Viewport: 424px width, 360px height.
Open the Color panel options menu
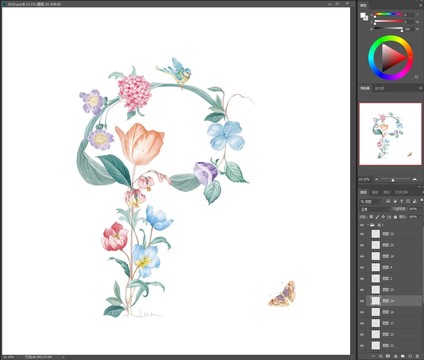(x=421, y=5)
